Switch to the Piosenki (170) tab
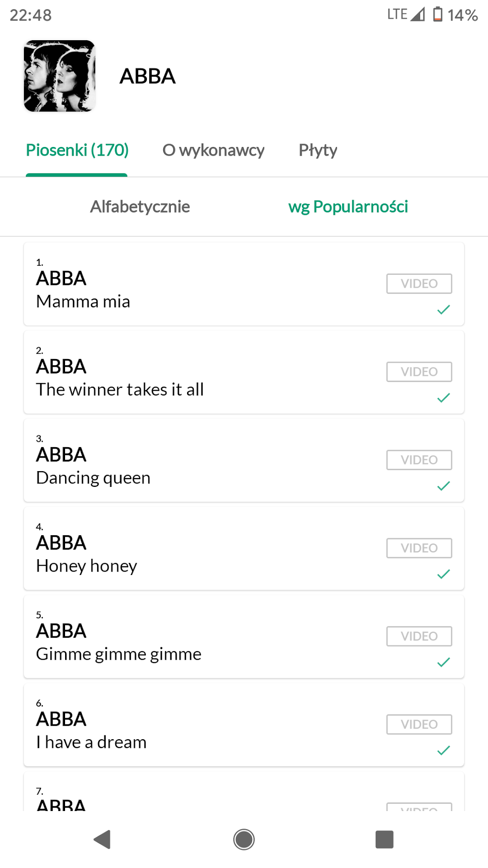Viewport: 488px width, 868px height. [77, 150]
